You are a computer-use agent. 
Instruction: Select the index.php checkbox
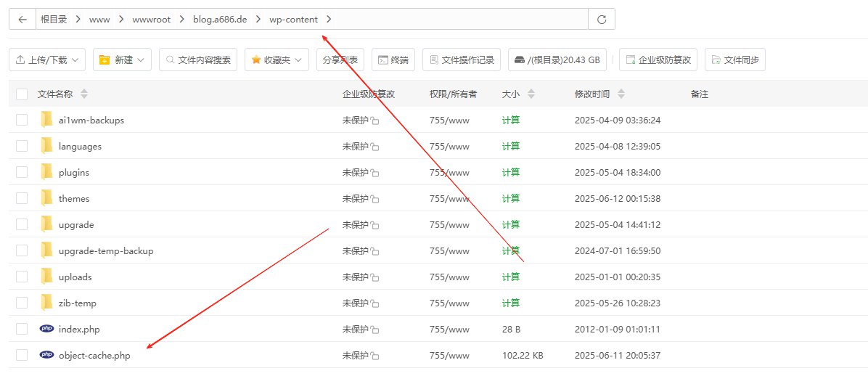tap(22, 329)
